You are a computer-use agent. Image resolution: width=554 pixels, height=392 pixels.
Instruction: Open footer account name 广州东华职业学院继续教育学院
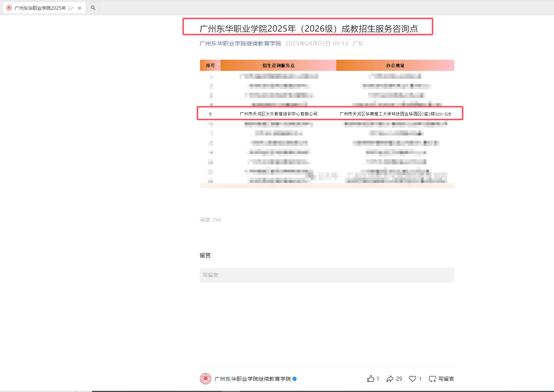click(253, 379)
